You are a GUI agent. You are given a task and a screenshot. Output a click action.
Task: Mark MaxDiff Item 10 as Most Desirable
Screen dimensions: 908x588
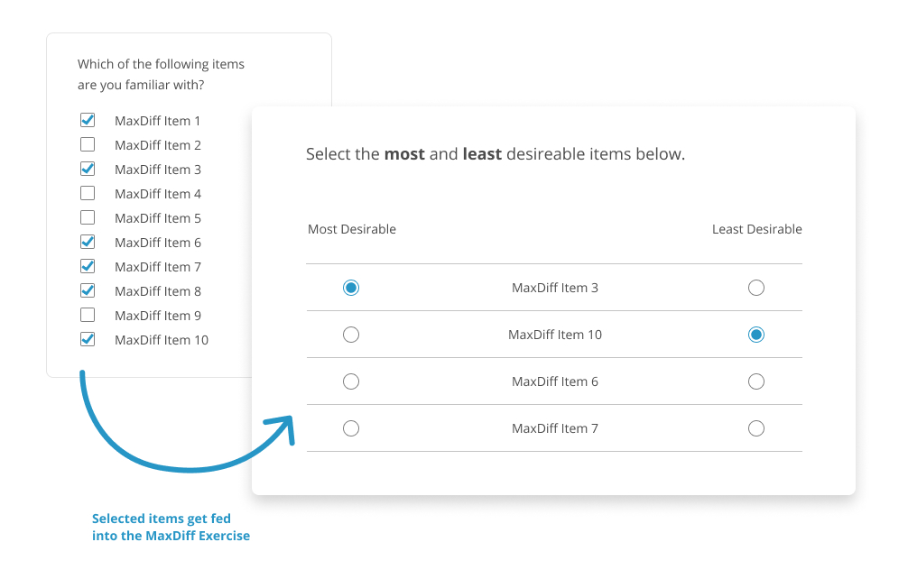point(351,335)
